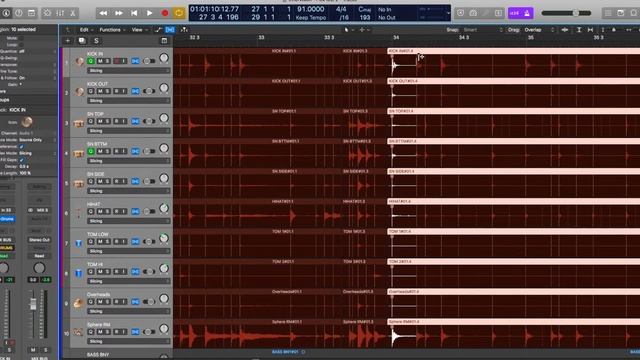
Task: Open the Slicing flex mode menu on HIHAT
Action: 128,221
